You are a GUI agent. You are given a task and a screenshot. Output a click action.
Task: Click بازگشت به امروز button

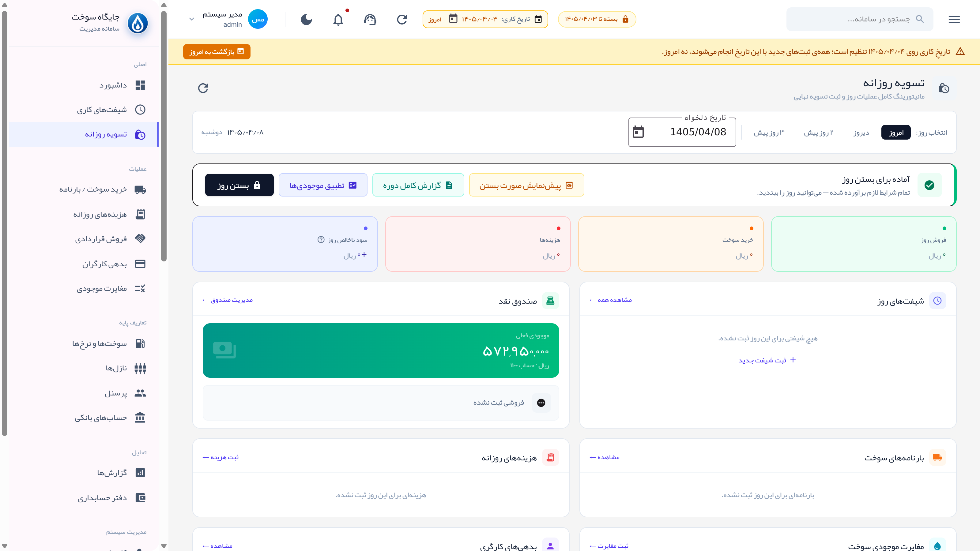click(217, 52)
